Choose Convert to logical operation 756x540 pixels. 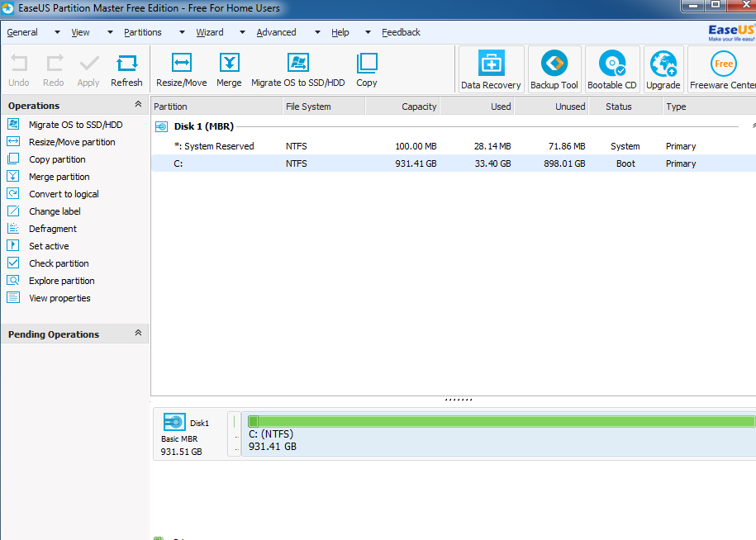[64, 194]
